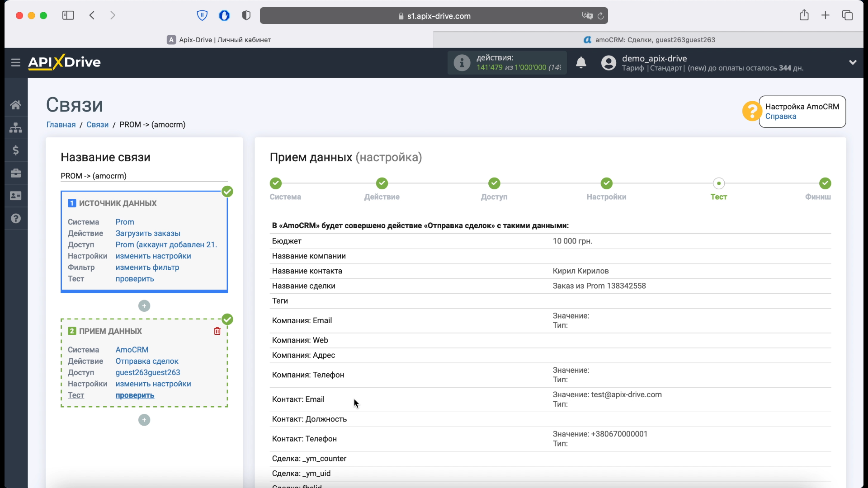Open Prom account access link

point(166,244)
